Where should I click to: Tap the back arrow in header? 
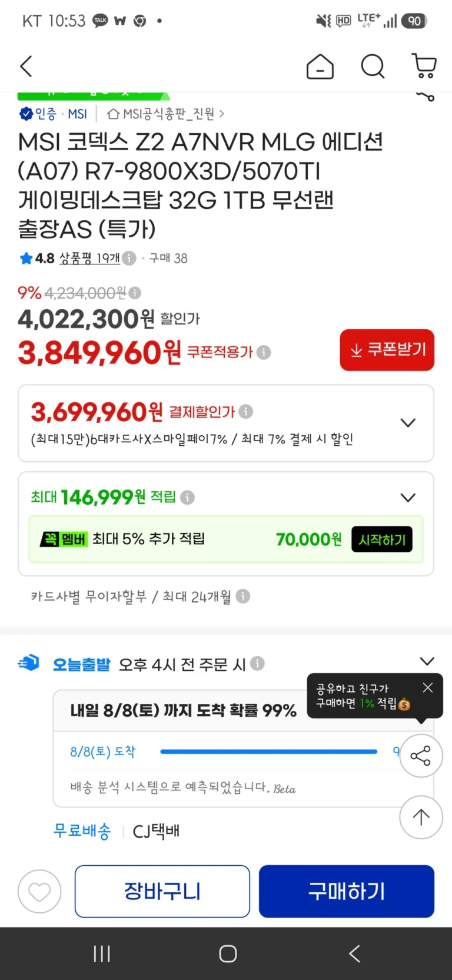26,66
